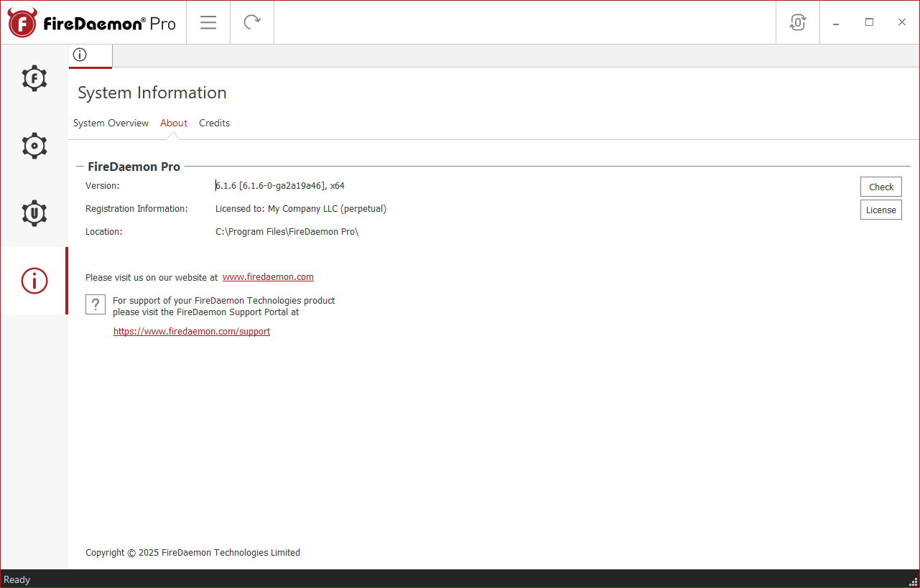
Task: Click the question mark help icon
Action: tap(96, 304)
